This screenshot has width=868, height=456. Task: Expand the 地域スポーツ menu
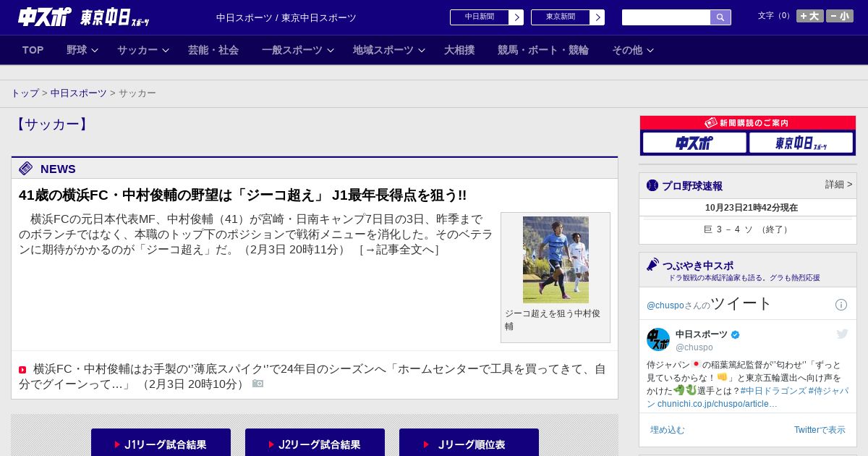389,50
